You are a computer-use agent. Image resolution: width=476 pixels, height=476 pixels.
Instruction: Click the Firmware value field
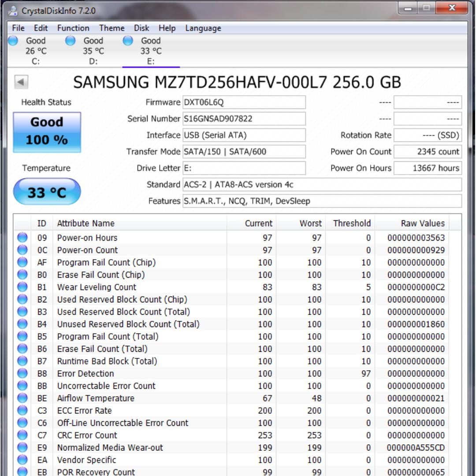(244, 102)
